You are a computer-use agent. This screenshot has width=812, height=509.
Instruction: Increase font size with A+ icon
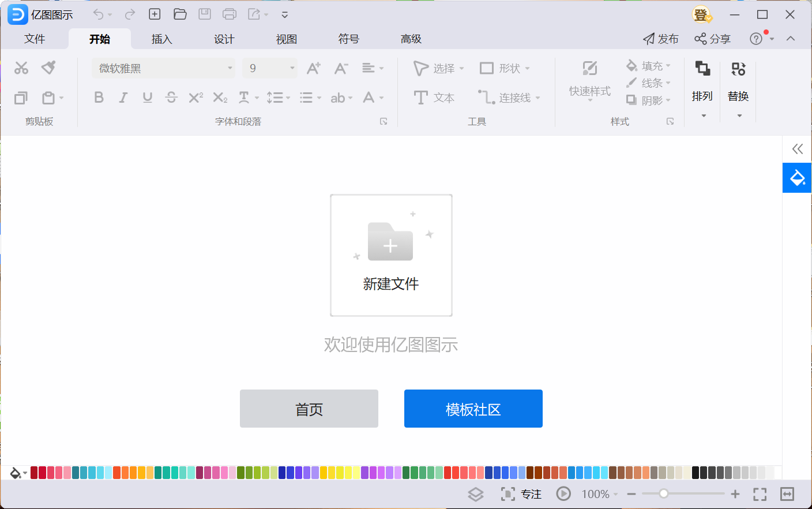pyautogui.click(x=314, y=68)
